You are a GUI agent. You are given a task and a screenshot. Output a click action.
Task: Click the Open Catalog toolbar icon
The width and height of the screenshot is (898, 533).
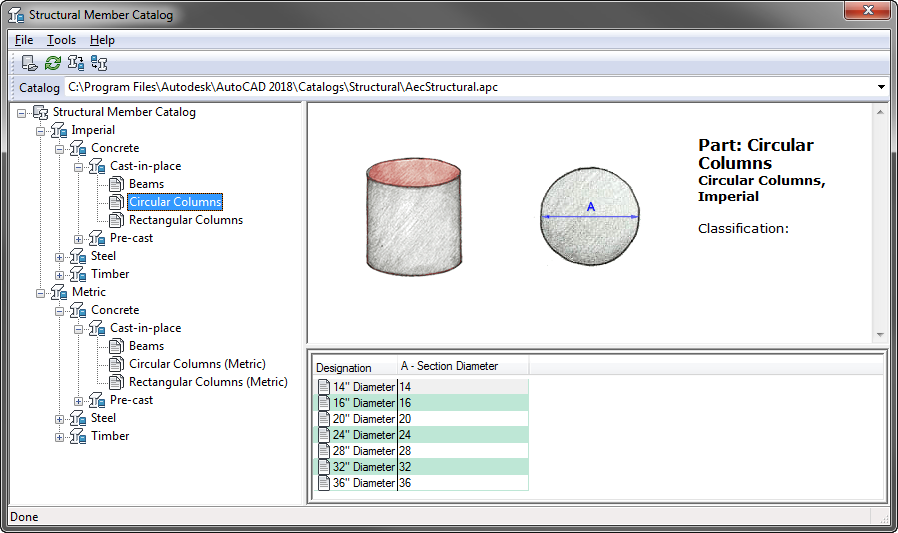(x=30, y=63)
